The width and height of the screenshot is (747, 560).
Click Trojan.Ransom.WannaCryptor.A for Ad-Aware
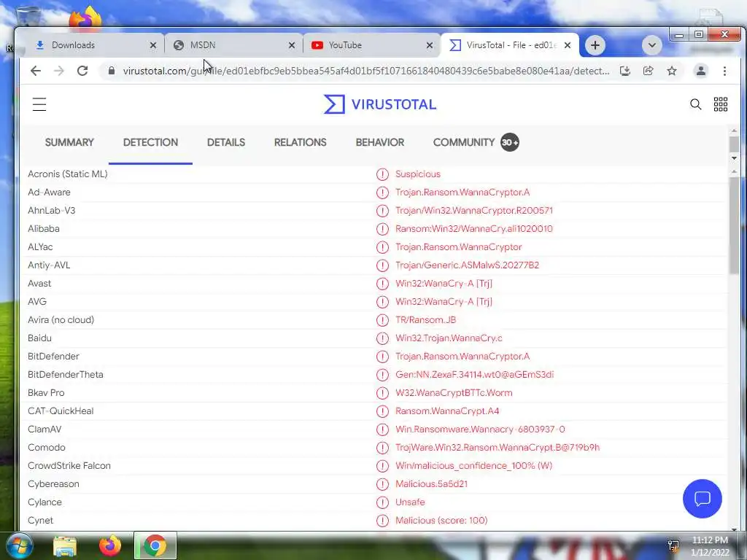462,192
